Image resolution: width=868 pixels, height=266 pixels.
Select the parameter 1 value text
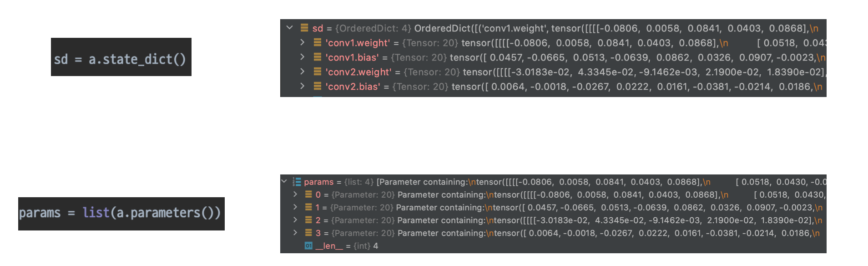point(591,208)
